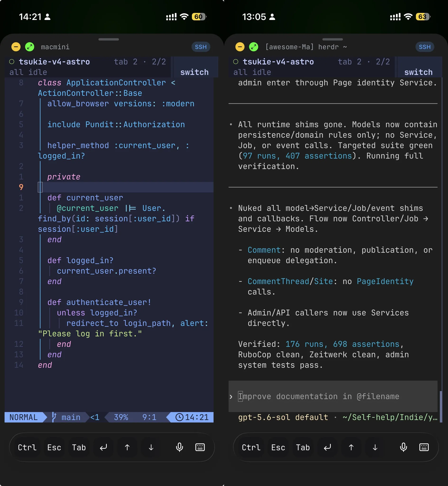Click the all idle status in left phone
This screenshot has width=448, height=486.
28,72
